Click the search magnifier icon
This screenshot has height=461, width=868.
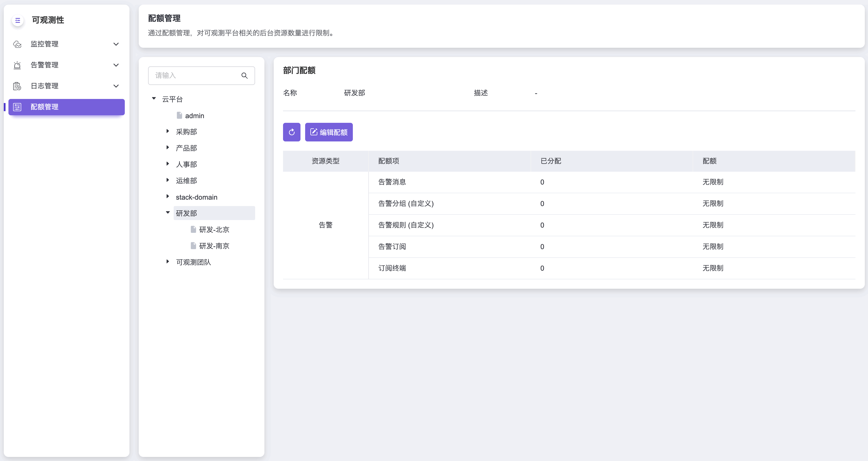pyautogui.click(x=245, y=76)
